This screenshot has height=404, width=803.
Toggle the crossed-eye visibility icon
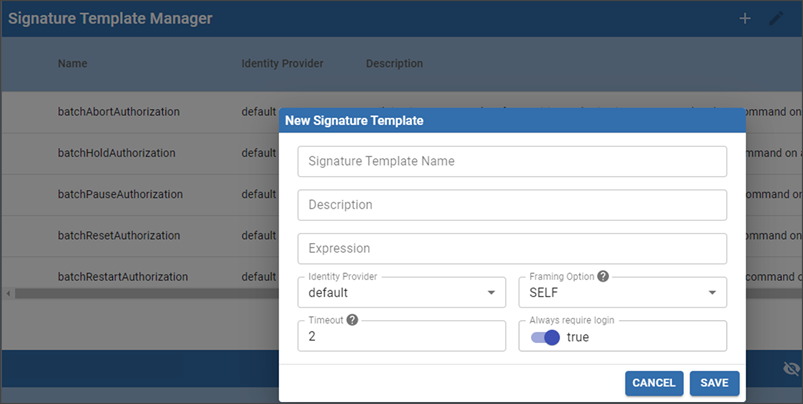pyautogui.click(x=791, y=369)
